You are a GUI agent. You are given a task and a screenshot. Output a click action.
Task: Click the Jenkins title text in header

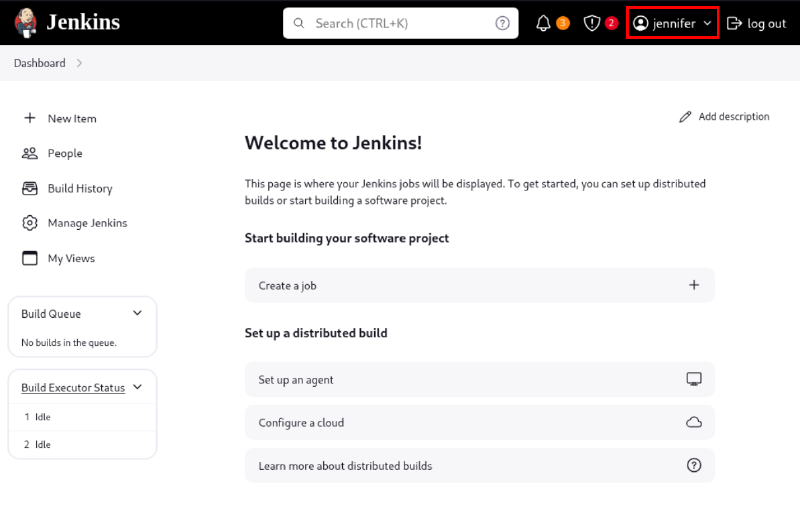(x=83, y=22)
